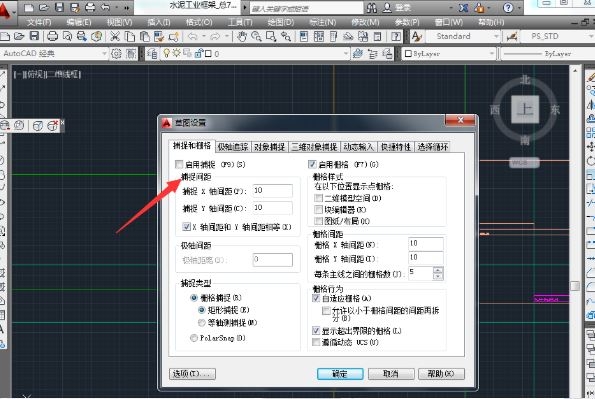Enable the 遵循动态 UCS checkbox
The height and width of the screenshot is (399, 595).
point(316,342)
